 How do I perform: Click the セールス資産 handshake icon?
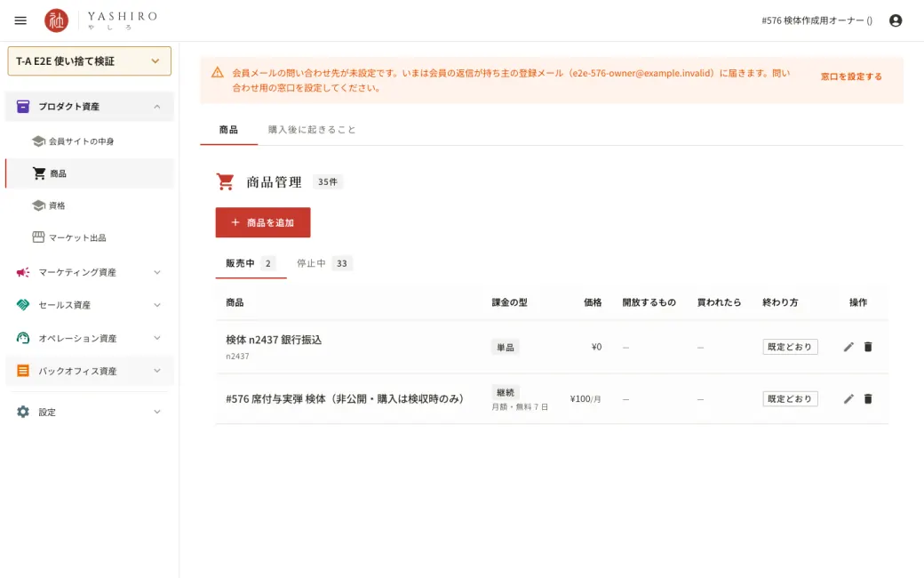[x=23, y=305]
